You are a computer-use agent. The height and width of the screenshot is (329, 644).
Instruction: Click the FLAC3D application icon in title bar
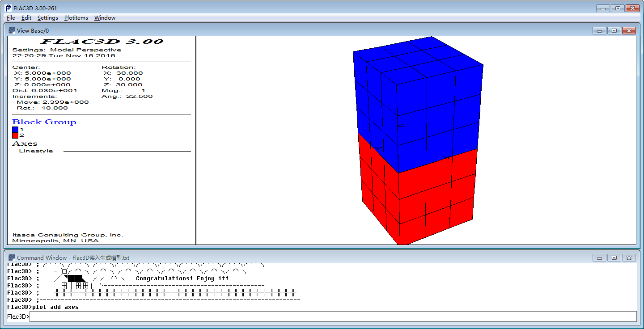8,8
